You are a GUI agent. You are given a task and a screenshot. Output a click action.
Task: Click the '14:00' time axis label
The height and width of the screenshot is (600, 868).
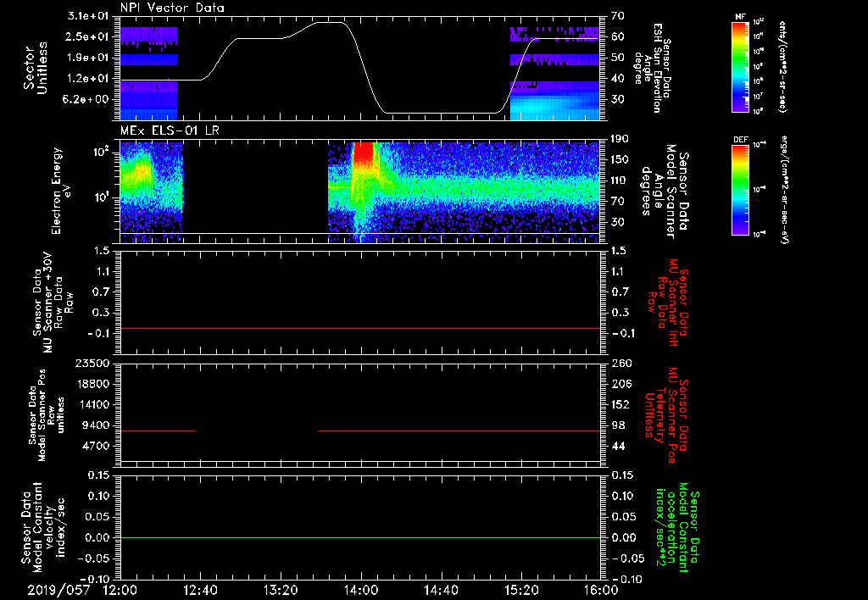(x=361, y=590)
